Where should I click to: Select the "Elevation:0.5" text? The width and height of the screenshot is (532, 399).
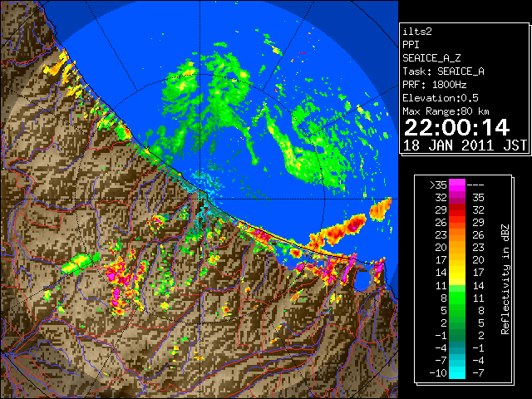pyautogui.click(x=441, y=98)
